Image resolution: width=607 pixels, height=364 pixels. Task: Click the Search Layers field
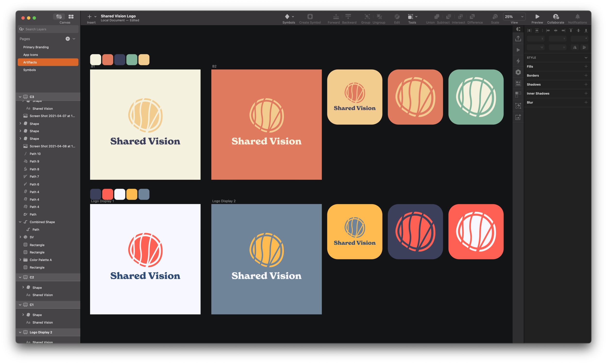pos(48,29)
